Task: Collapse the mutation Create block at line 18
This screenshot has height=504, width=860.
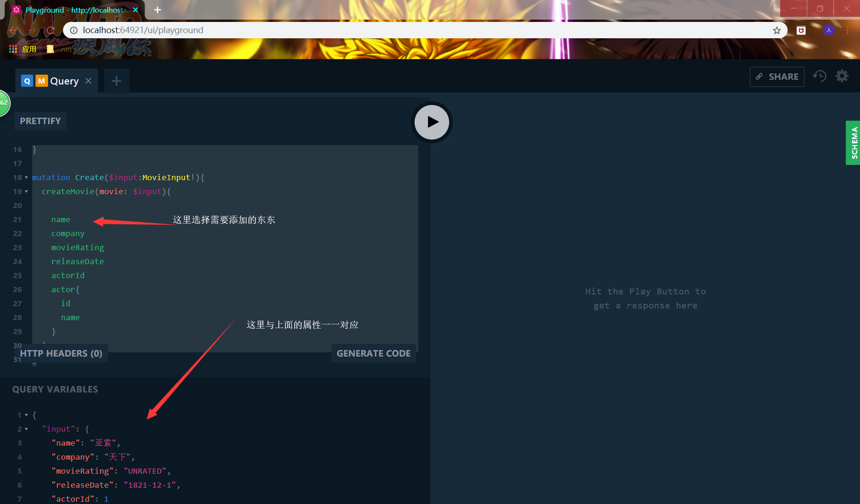Action: tap(26, 178)
